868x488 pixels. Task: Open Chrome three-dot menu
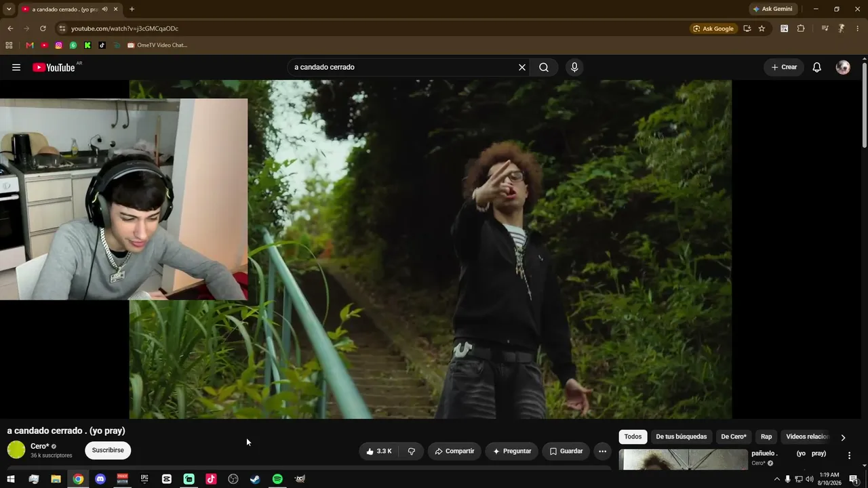point(858,28)
